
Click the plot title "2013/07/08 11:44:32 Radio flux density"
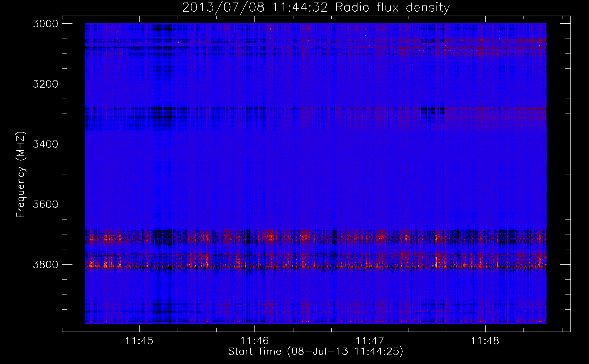tap(316, 7)
